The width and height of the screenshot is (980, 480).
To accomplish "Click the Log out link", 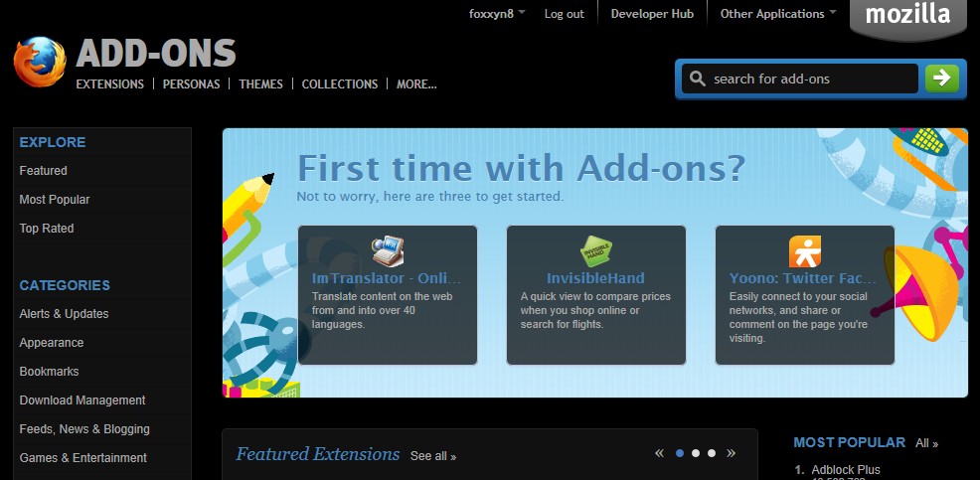I will pos(564,13).
